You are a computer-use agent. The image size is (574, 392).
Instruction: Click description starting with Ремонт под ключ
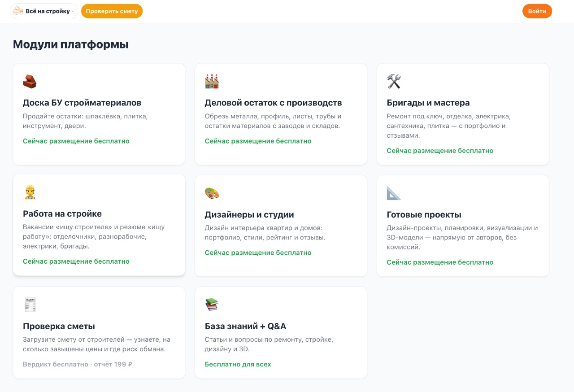click(449, 126)
